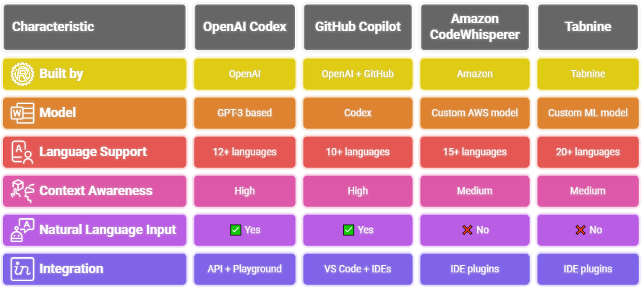Screen dimensions: 644x289
Task: Click the gear icon beside Built by
Action: coord(22,74)
